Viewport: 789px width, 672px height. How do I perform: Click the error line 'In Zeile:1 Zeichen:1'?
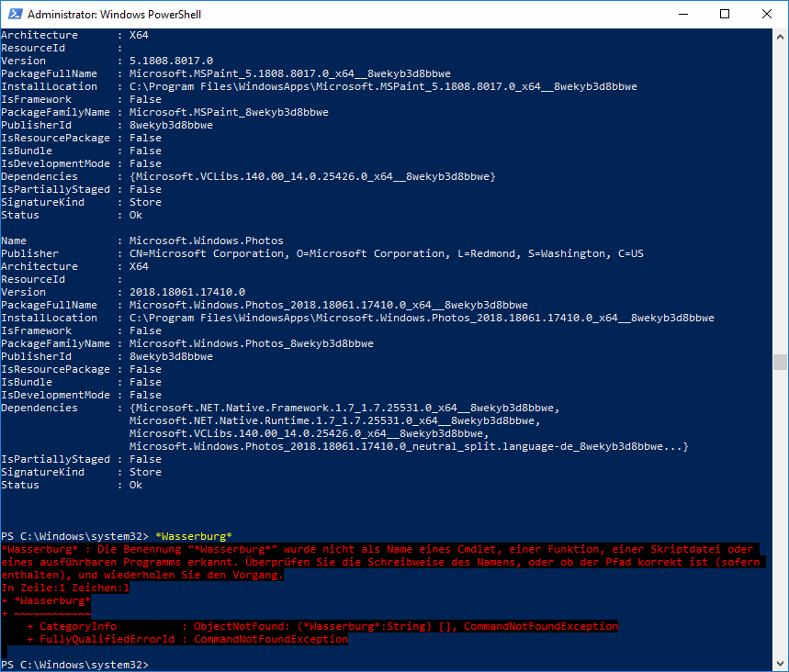coord(65,588)
